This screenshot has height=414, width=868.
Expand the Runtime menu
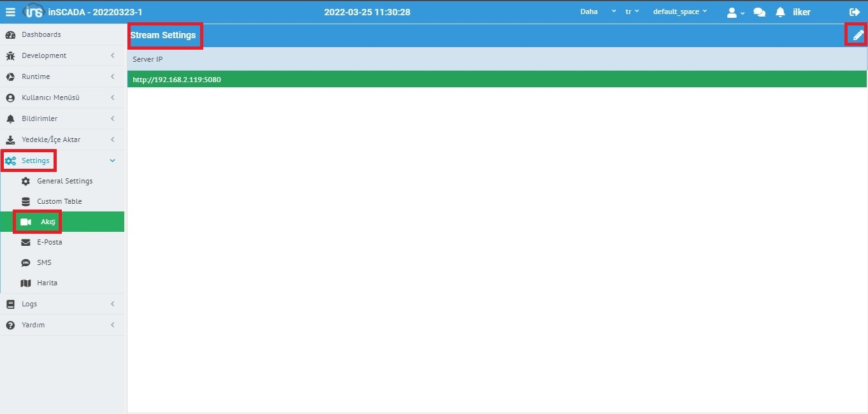pyautogui.click(x=36, y=76)
